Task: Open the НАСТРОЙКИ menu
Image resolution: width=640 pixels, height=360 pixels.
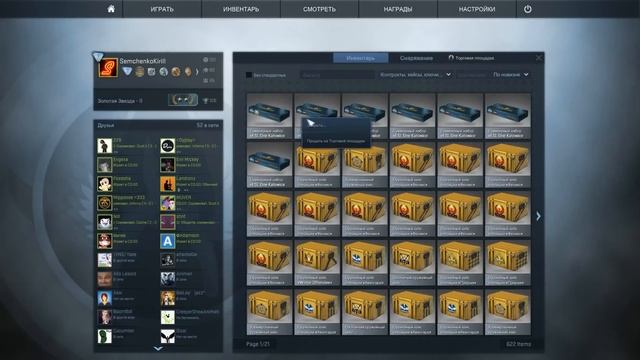Action: click(x=477, y=9)
